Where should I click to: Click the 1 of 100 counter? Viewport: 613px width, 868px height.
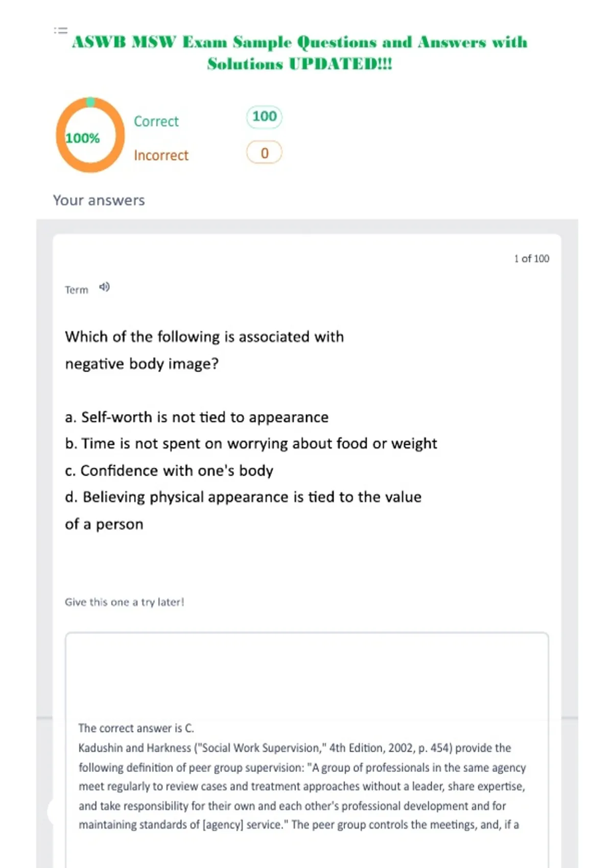(532, 259)
